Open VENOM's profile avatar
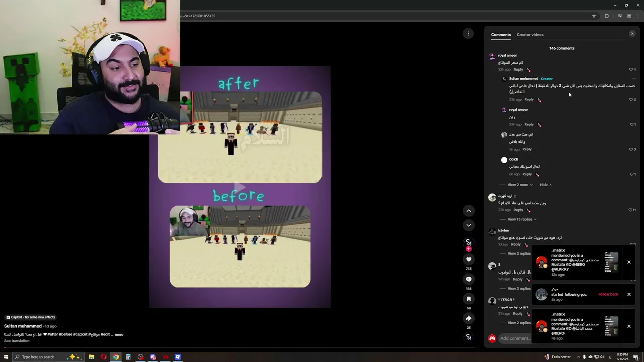 point(492,301)
